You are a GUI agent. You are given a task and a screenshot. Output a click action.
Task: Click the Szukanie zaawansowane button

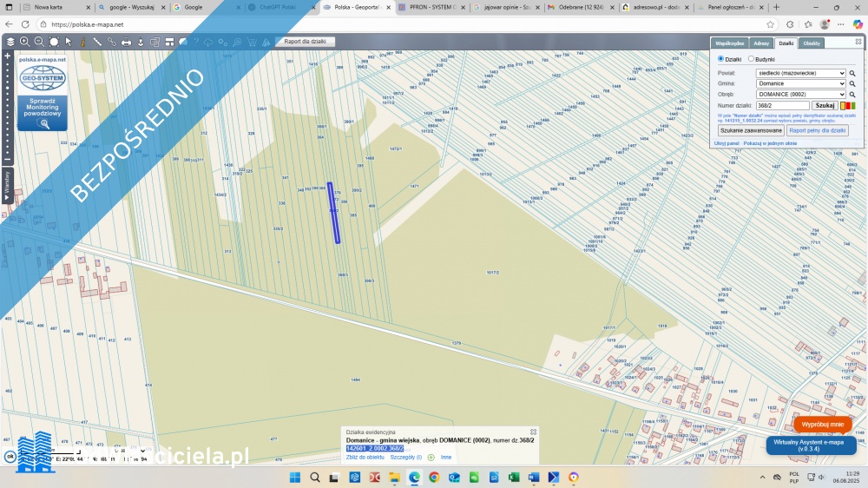(751, 130)
